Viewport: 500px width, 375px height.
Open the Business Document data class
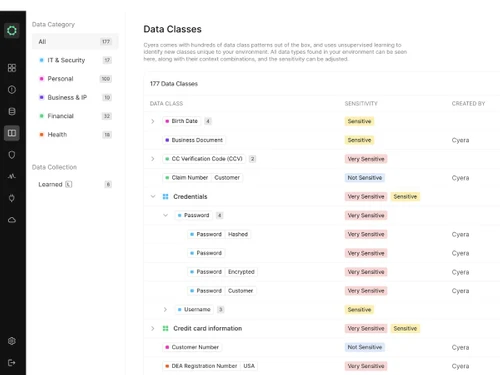pos(194,140)
